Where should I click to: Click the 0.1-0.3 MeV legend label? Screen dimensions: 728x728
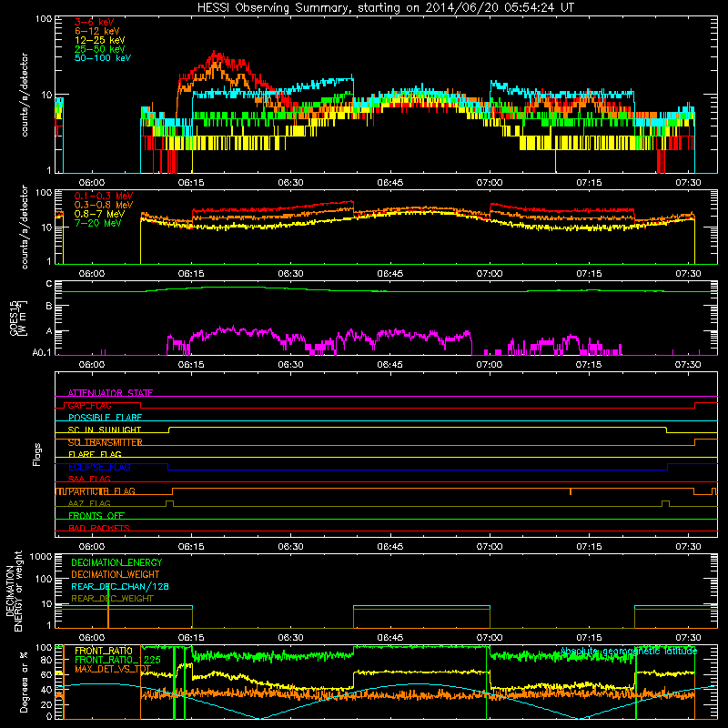pos(104,196)
